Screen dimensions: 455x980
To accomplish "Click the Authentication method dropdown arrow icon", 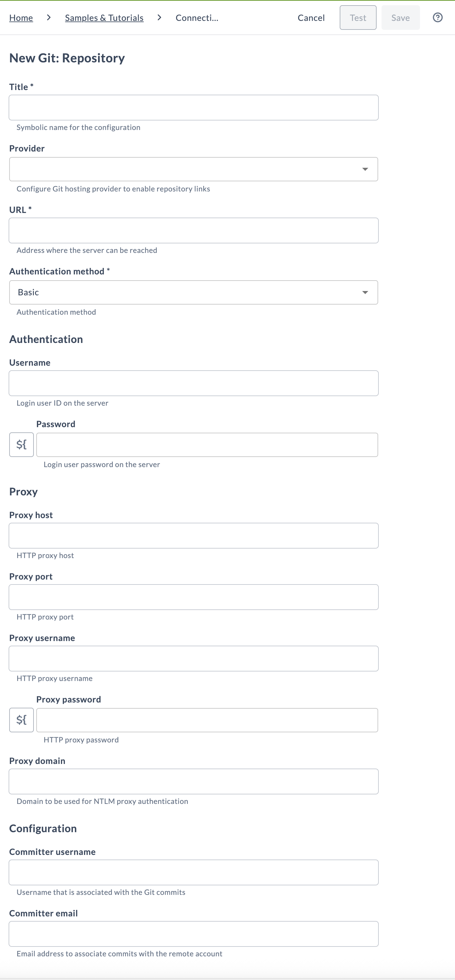I will click(x=365, y=292).
